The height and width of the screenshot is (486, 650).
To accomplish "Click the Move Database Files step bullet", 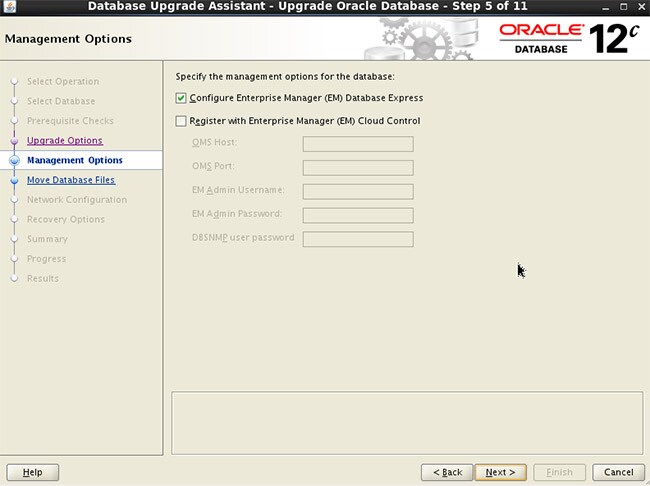I will (15, 180).
